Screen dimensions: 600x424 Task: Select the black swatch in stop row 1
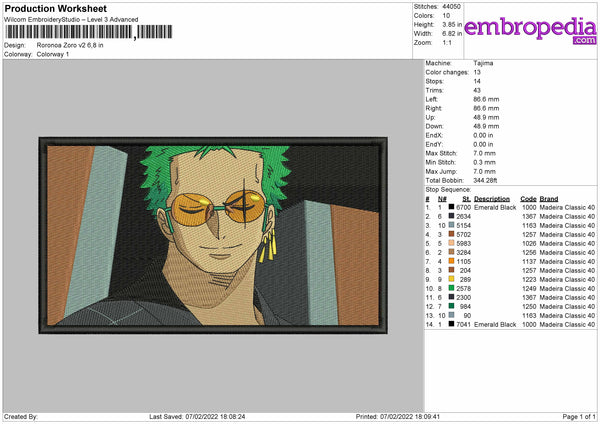point(451,207)
